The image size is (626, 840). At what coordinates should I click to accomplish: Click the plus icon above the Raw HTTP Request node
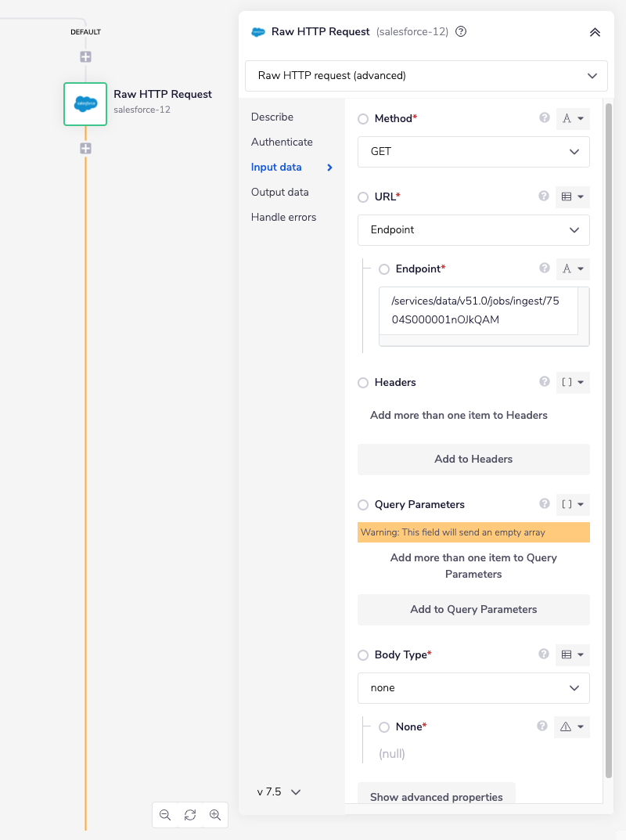85,56
